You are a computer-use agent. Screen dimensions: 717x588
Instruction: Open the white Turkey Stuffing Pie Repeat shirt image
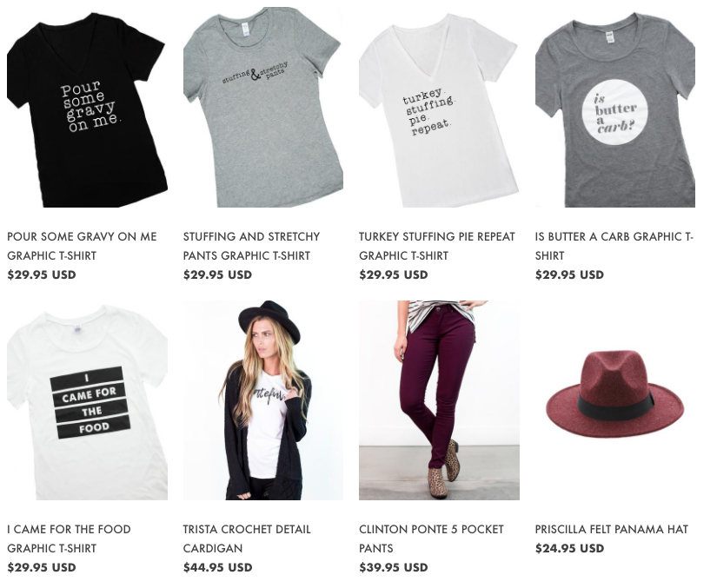point(439,108)
